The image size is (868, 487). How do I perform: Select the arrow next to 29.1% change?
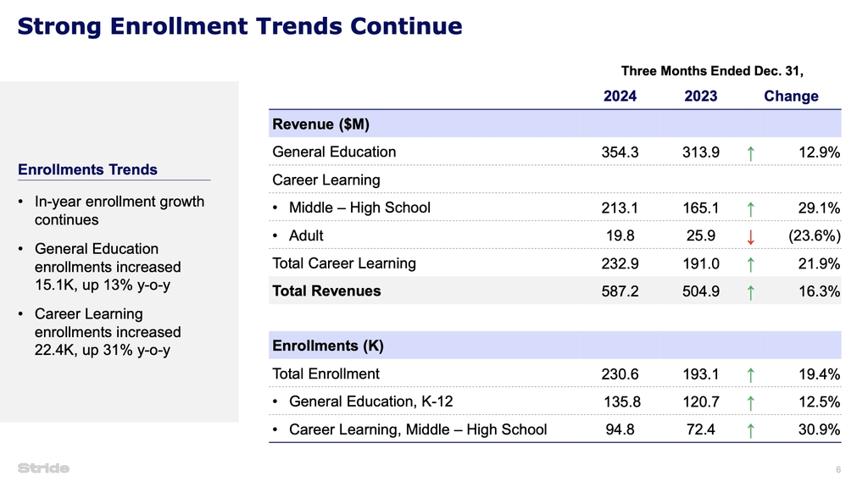point(751,209)
